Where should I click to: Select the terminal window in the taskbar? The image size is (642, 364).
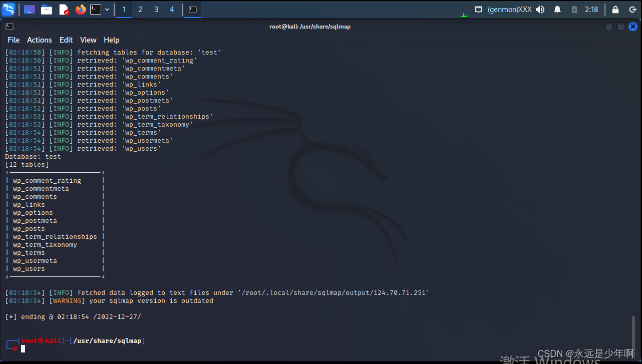click(x=193, y=9)
